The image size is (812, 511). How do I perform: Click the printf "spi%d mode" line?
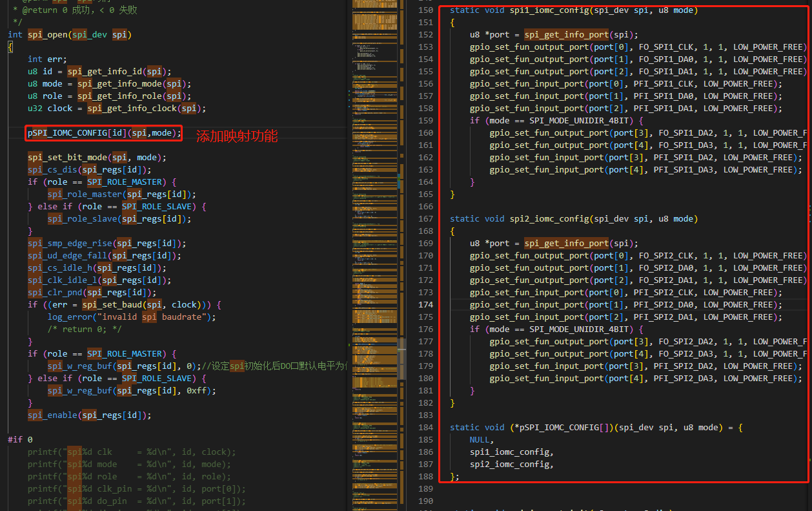point(129,464)
